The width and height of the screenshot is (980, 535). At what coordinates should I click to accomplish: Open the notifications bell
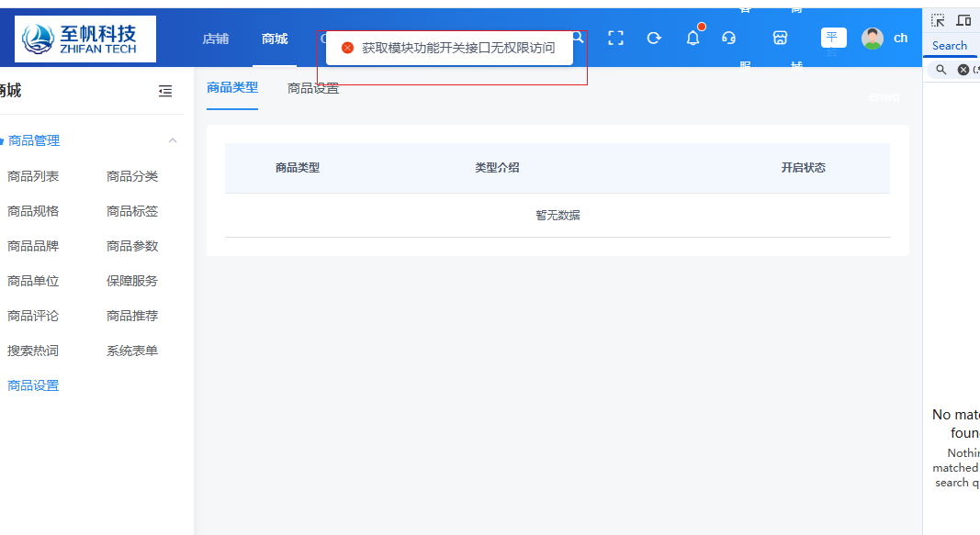pyautogui.click(x=693, y=38)
